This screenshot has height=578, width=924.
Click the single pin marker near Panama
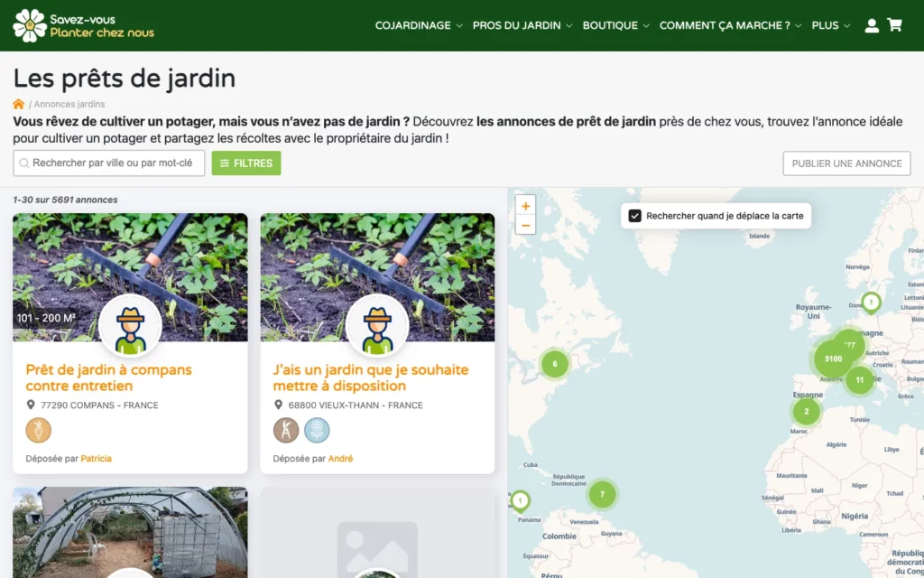click(x=520, y=501)
